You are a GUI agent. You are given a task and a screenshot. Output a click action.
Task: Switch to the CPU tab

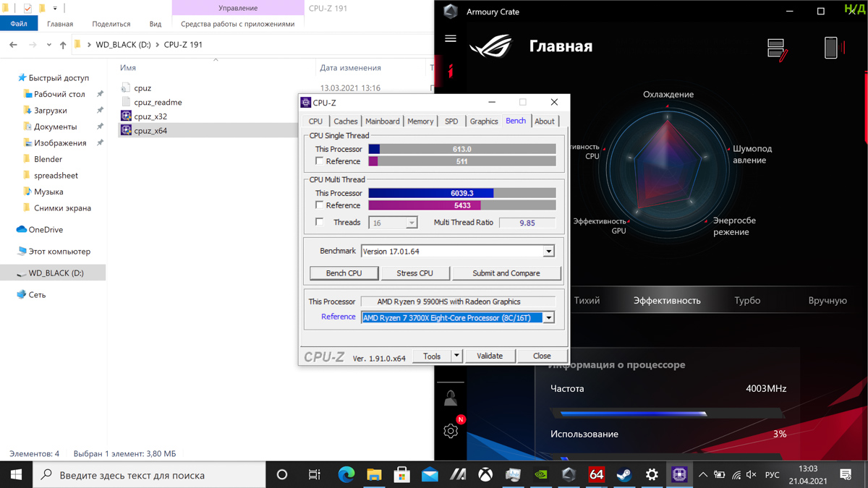tap(315, 121)
